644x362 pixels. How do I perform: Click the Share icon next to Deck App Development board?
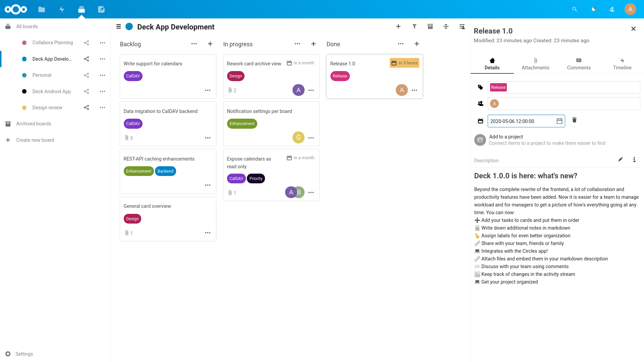pyautogui.click(x=86, y=59)
